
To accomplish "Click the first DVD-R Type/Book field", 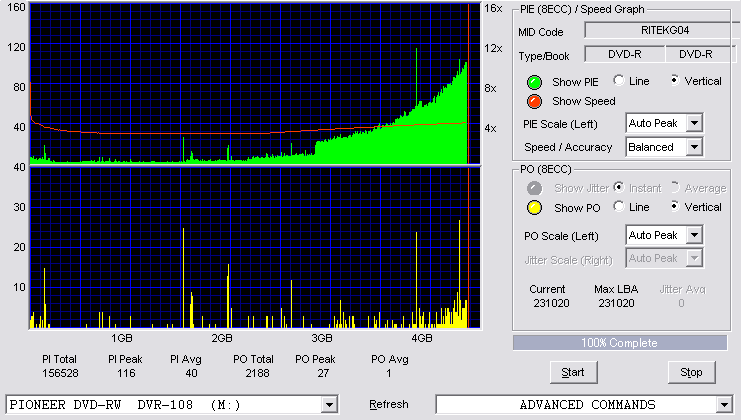I will 625,54.
